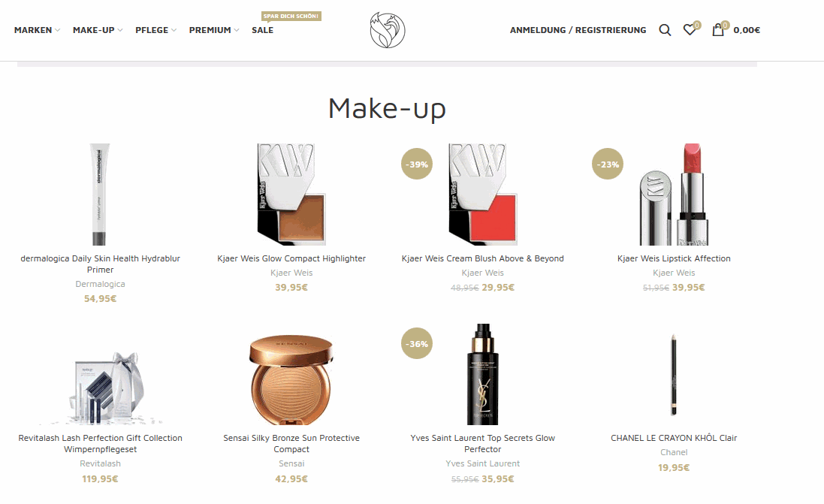The height and width of the screenshot is (504, 824).
Task: Open CHANEL LE CRAYON KHÔL Clair title
Action: (674, 438)
